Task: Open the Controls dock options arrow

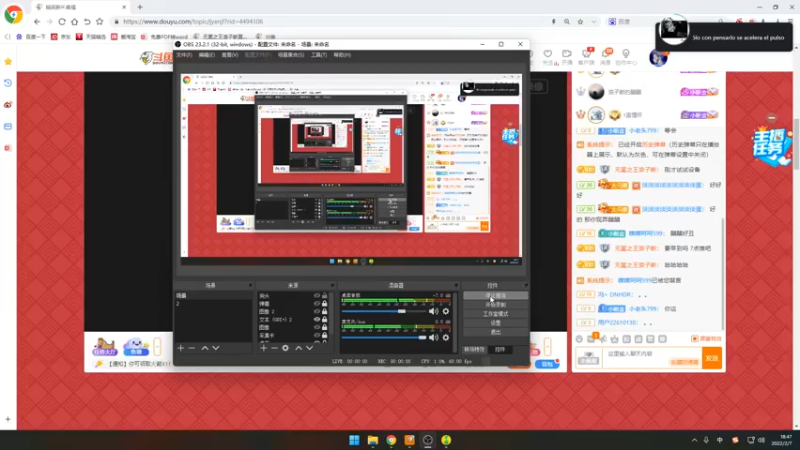Action: tap(526, 285)
